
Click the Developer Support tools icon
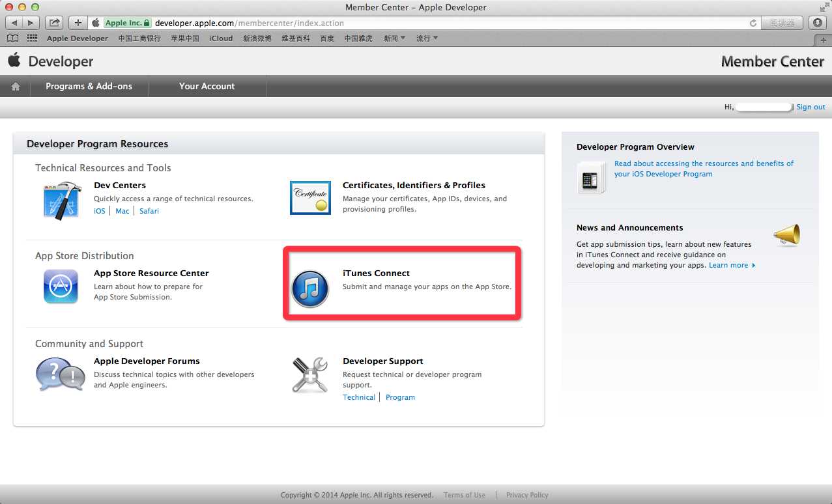[x=309, y=375]
